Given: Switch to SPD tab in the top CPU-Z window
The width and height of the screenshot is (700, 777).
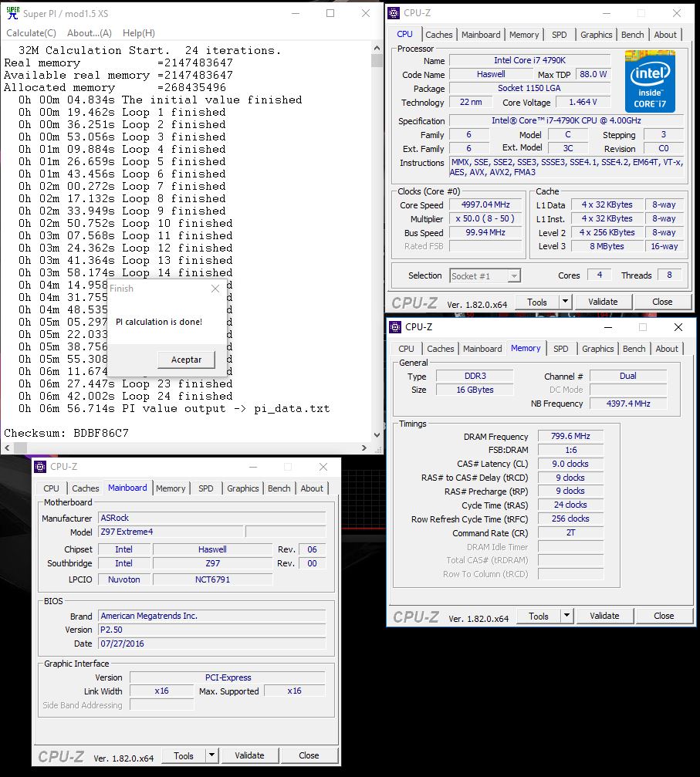Looking at the screenshot, I should tap(560, 35).
